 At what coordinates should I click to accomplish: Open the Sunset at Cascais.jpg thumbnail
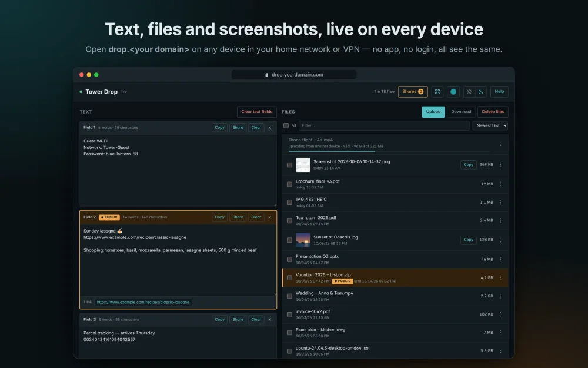[x=303, y=240]
